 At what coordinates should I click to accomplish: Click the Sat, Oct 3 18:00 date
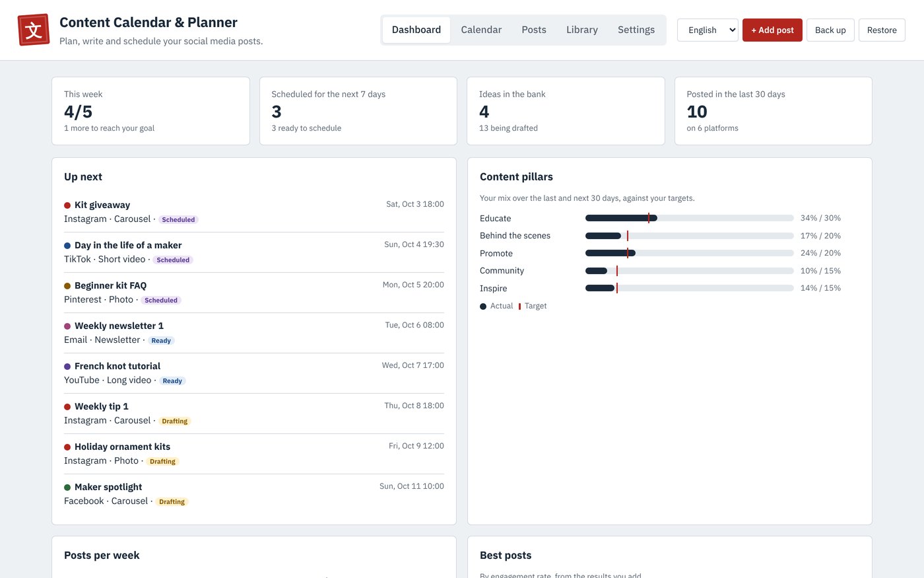tap(415, 204)
